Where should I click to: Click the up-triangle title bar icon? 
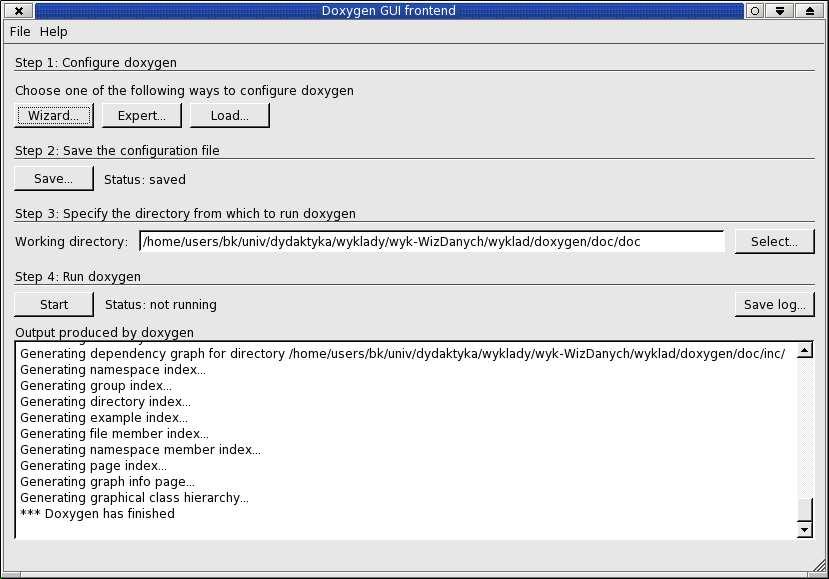810,11
